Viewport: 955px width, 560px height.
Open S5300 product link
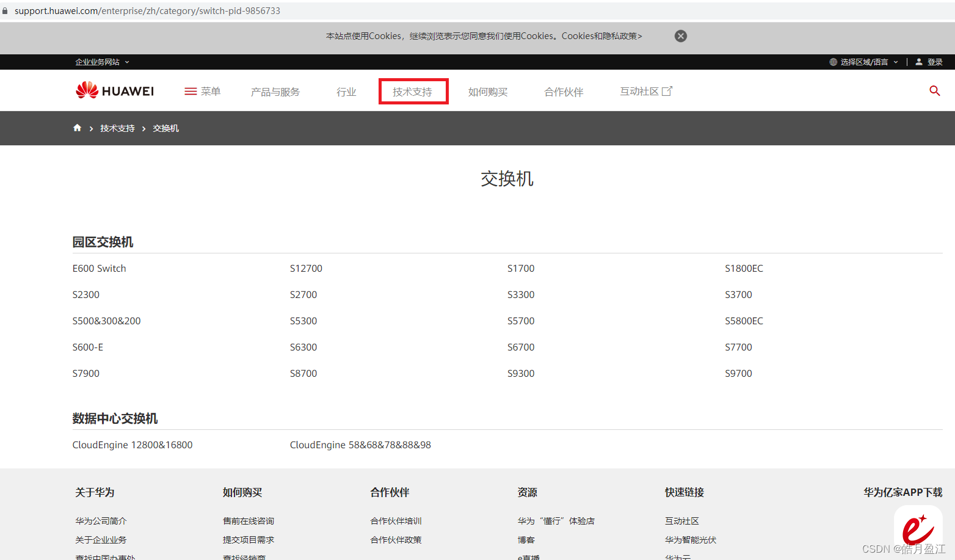tap(303, 321)
